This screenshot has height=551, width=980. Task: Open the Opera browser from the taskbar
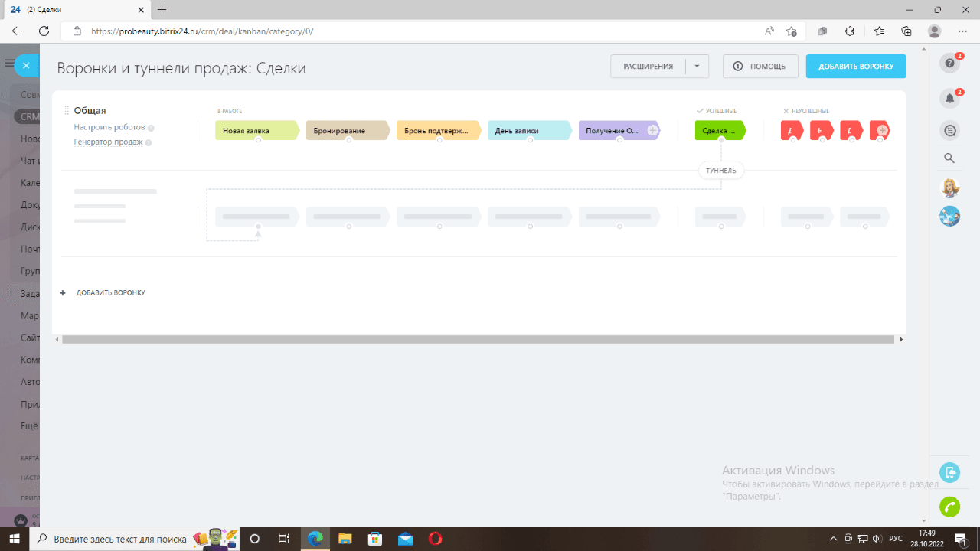[x=435, y=539]
